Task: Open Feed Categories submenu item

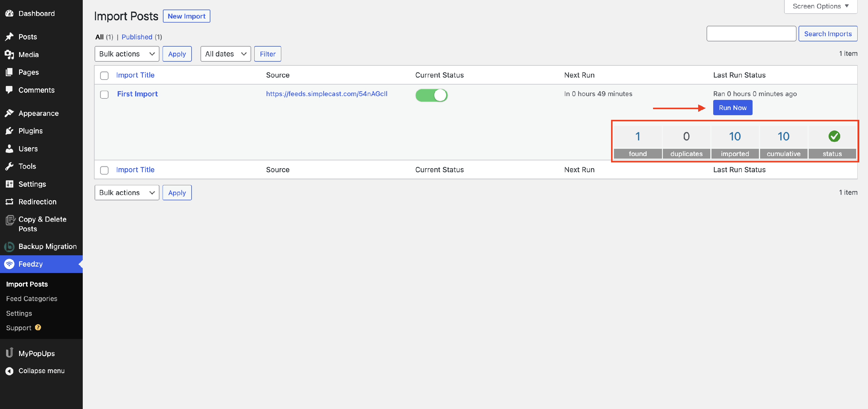Action: coord(32,298)
